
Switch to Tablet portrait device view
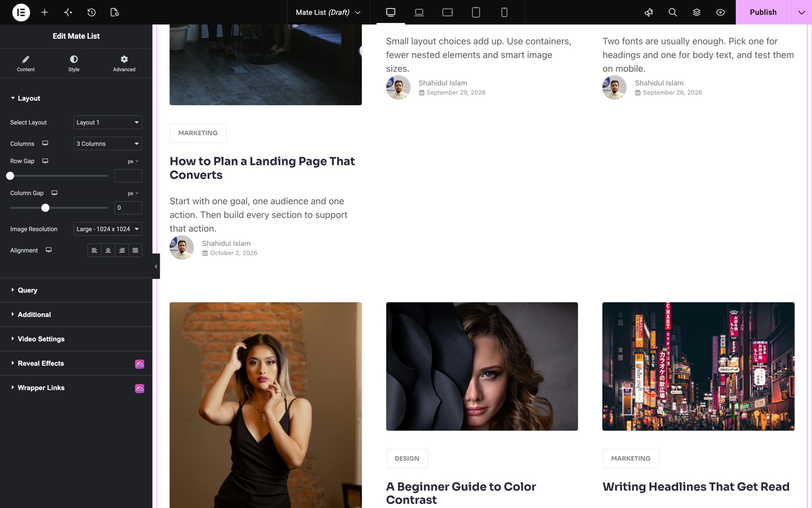click(476, 12)
